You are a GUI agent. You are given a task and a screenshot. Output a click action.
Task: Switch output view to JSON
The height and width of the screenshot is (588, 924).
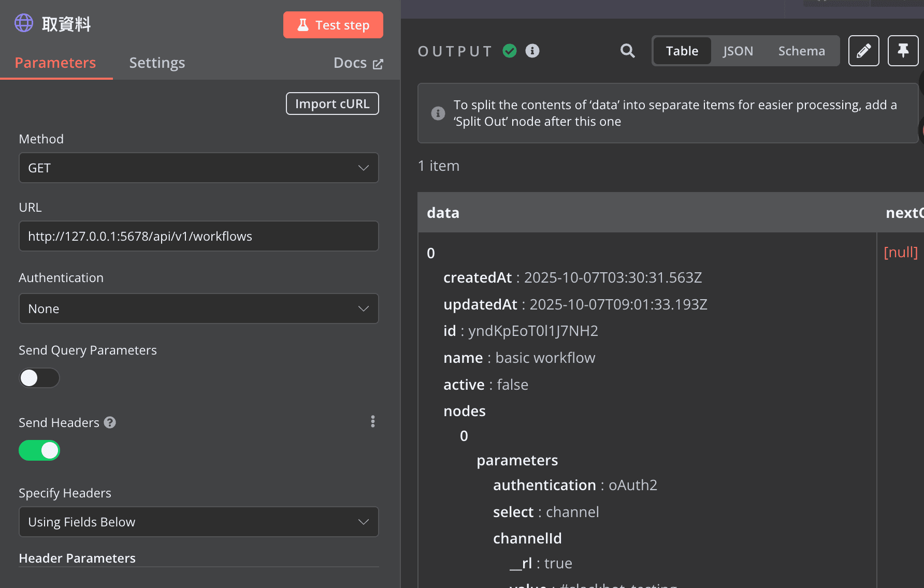click(x=738, y=51)
